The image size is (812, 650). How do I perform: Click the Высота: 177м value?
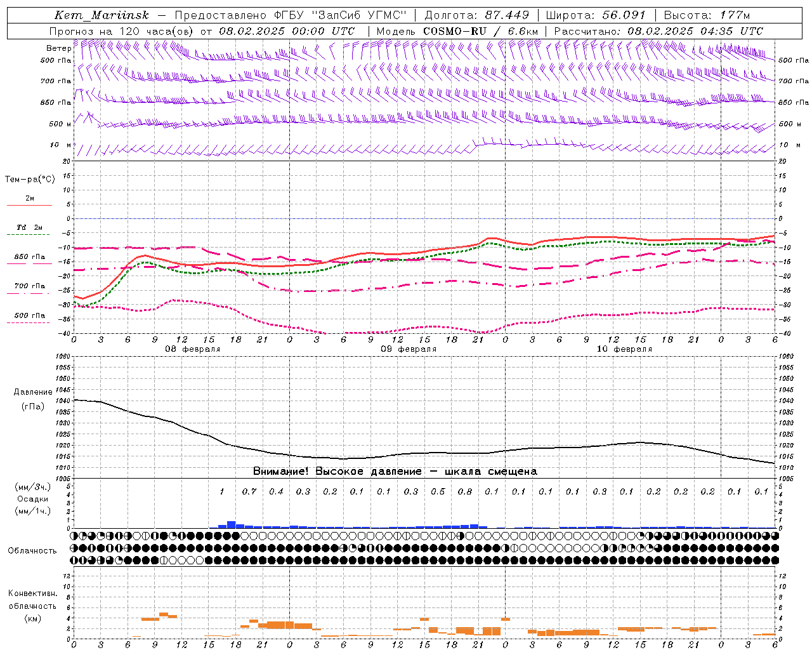(707, 15)
